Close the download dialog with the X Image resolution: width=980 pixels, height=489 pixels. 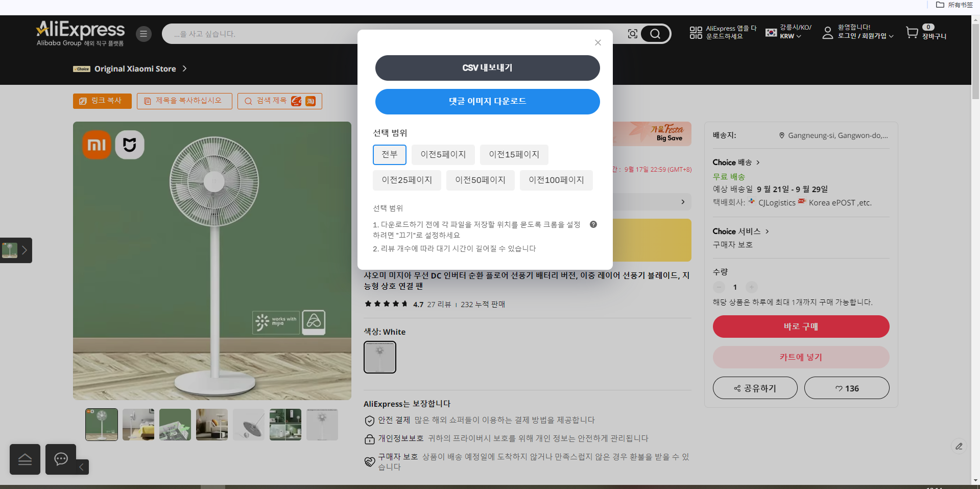tap(597, 42)
